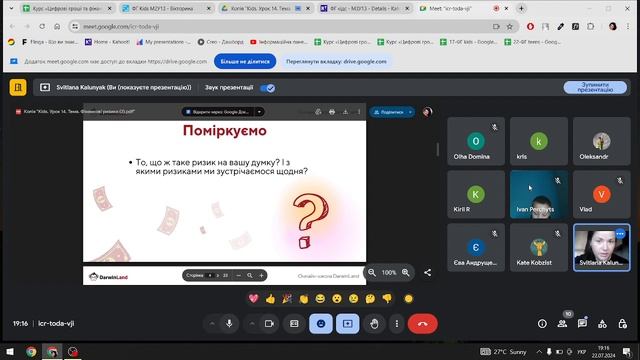
Task: Open meeting details info icon
Action: pyautogui.click(x=542, y=324)
